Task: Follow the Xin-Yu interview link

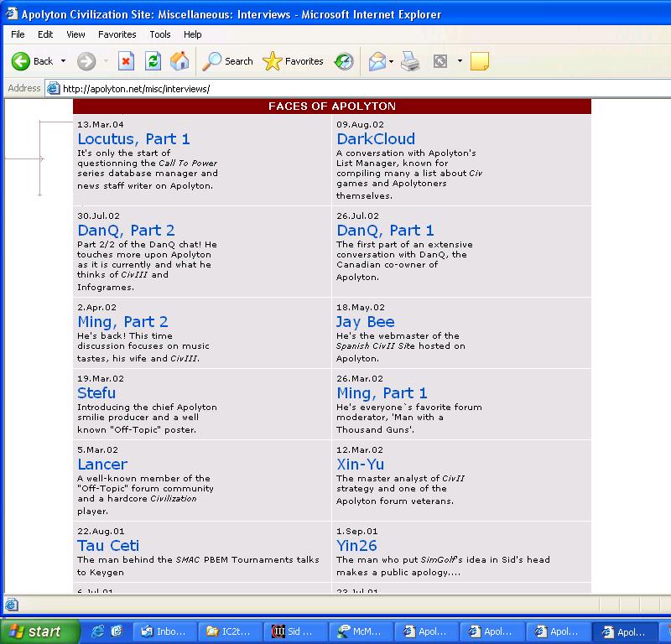Action: (x=360, y=465)
